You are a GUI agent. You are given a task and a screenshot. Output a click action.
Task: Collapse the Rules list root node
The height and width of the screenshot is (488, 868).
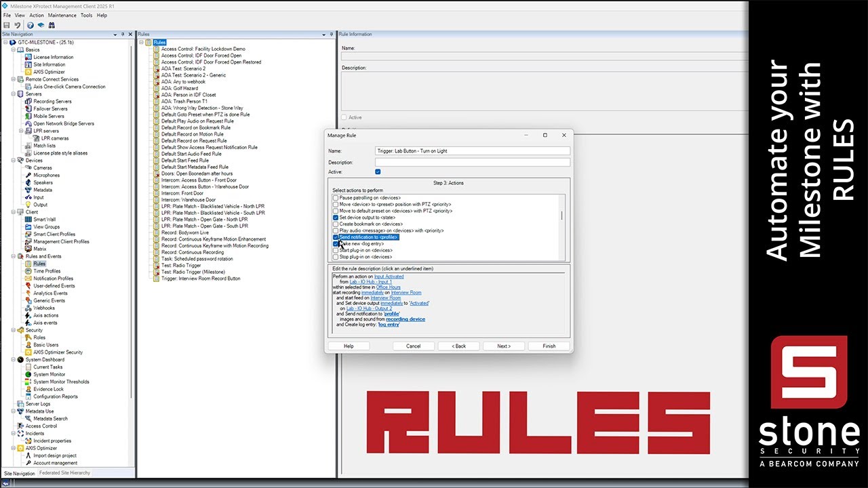(x=142, y=42)
